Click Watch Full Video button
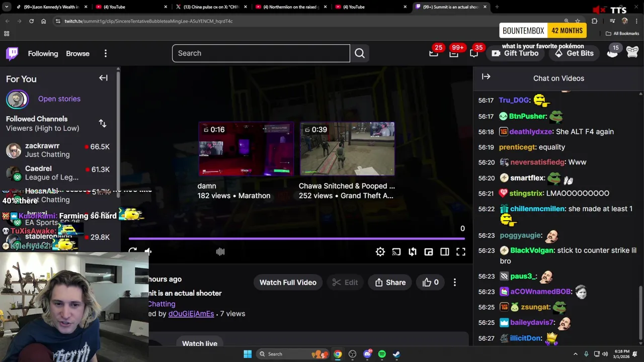Screen dimensions: 644x362 (x=288, y=283)
